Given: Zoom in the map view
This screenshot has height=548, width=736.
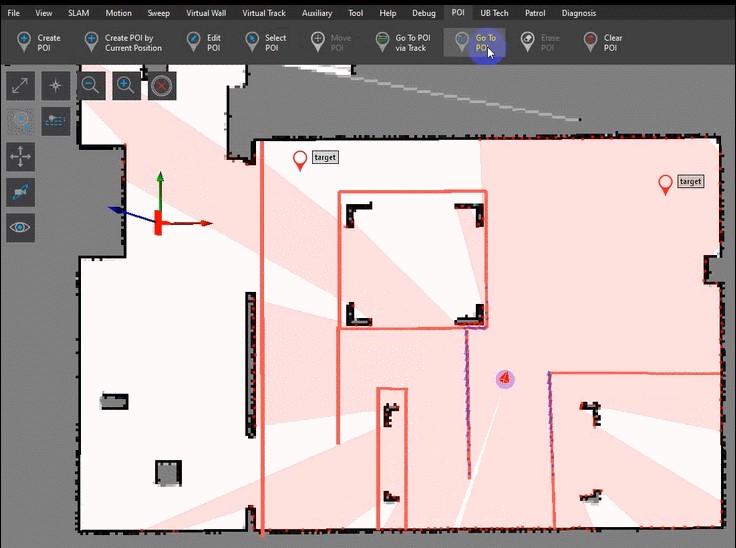Looking at the screenshot, I should tap(126, 86).
